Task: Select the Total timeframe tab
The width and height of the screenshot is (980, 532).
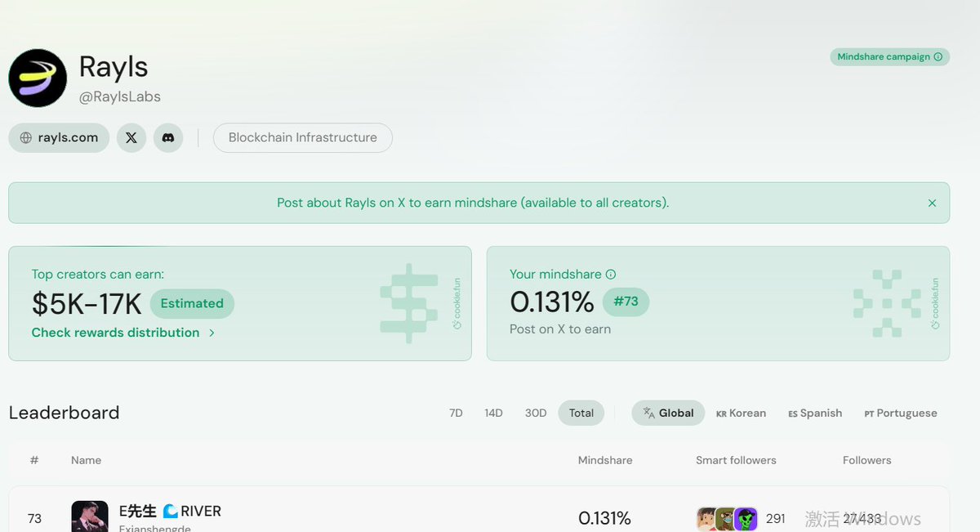Action: tap(581, 413)
